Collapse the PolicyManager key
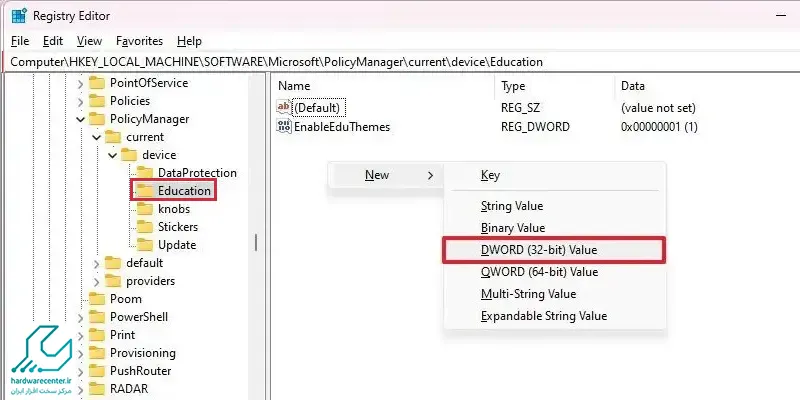Image resolution: width=800 pixels, height=400 pixels. click(80, 119)
